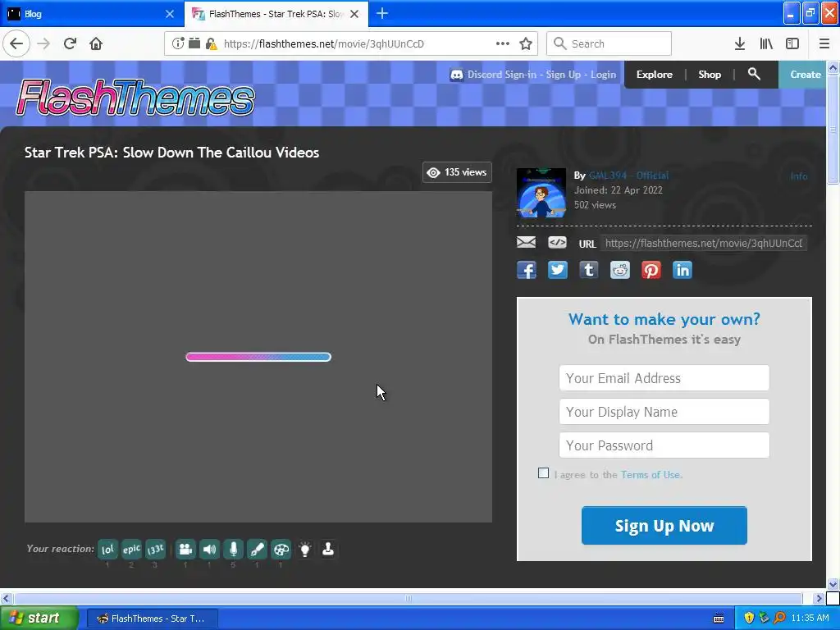This screenshot has height=630, width=840.
Task: Open the browser downloads icon
Action: pyautogui.click(x=740, y=43)
